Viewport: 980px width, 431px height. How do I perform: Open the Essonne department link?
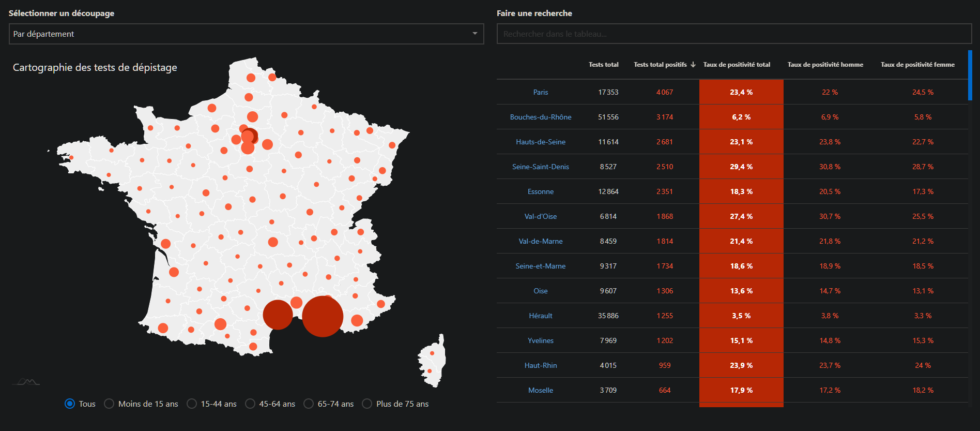point(541,191)
